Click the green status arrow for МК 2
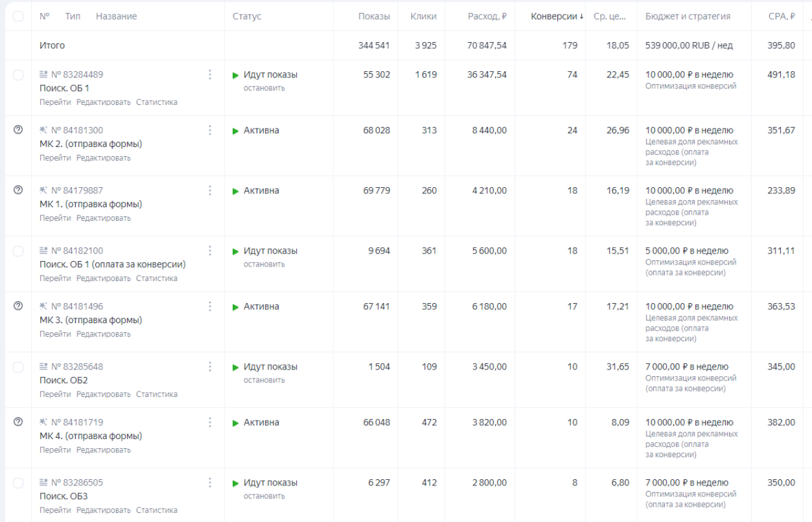Viewport: 812px width, 522px height. click(236, 130)
